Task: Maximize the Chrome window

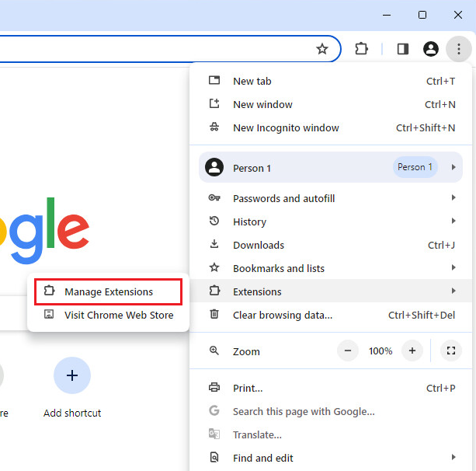Action: 422,15
